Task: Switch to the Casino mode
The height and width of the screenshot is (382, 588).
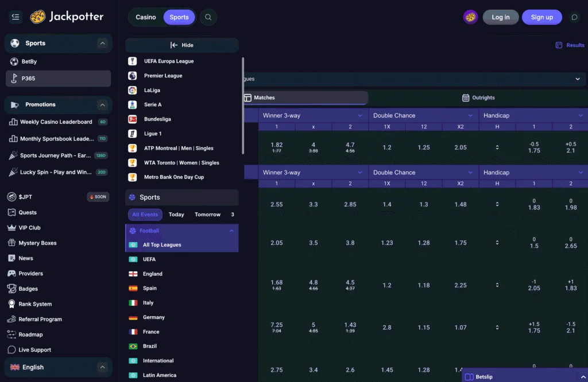Action: 145,17
